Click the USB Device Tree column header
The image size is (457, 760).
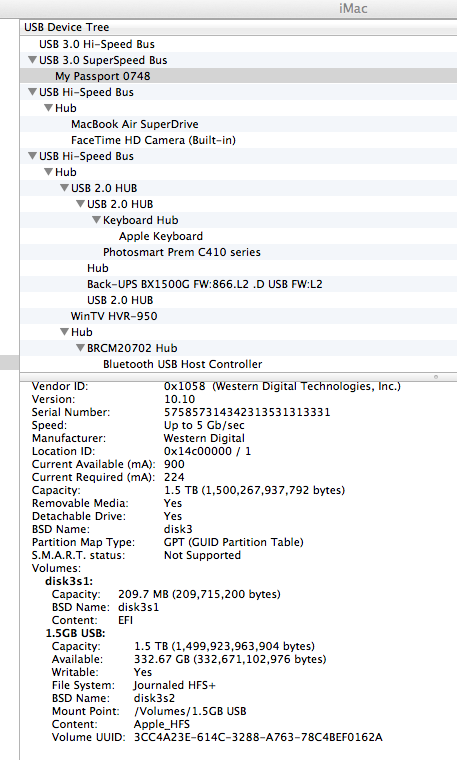238,27
